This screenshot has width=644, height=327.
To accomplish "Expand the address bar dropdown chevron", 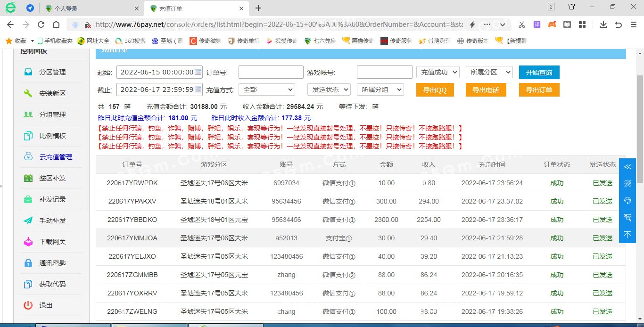I will click(503, 25).
